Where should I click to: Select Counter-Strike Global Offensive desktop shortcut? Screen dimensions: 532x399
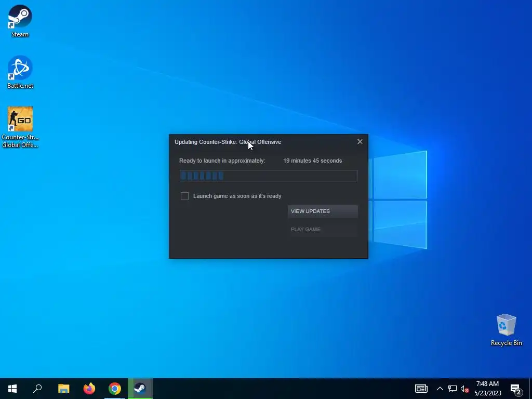pyautogui.click(x=20, y=127)
